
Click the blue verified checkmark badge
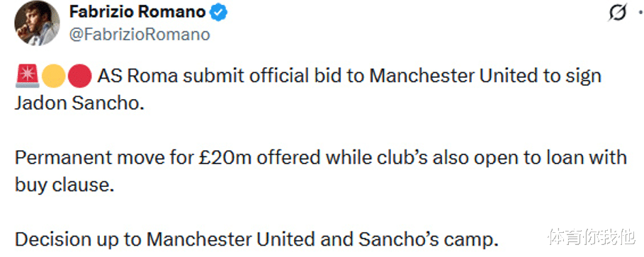click(x=218, y=13)
